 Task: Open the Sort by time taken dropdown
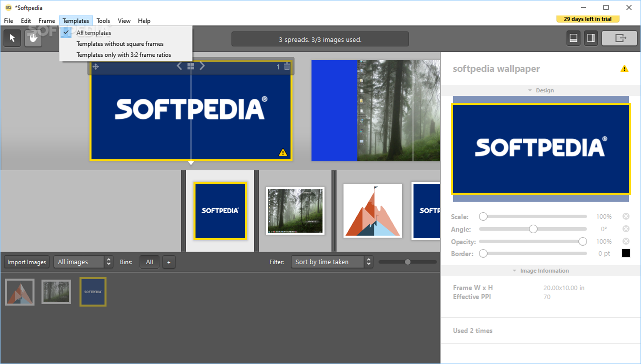[332, 262]
